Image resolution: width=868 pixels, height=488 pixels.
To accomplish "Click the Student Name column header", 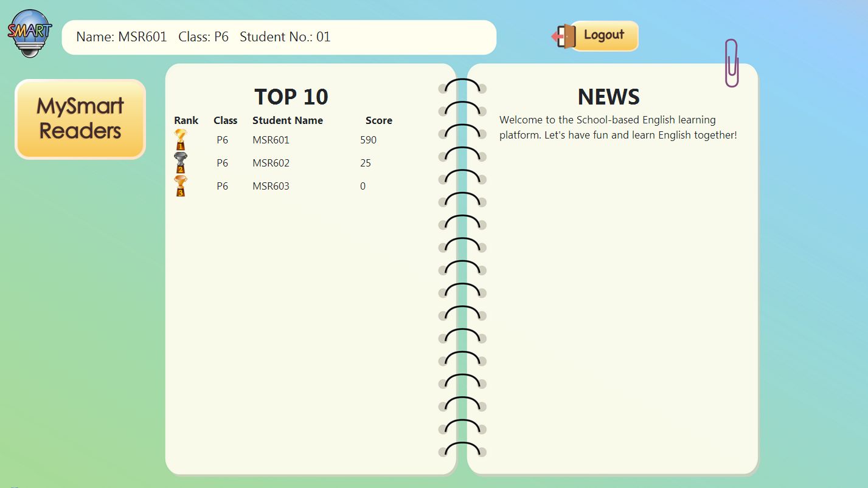I will click(288, 120).
